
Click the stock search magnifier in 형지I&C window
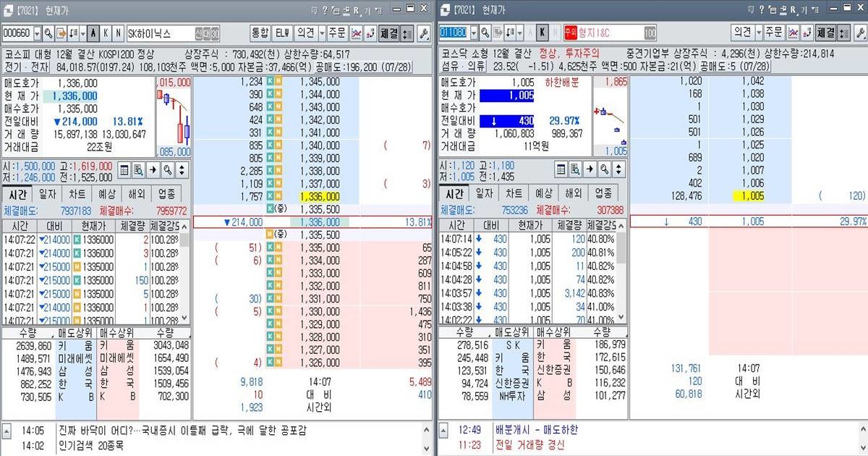[x=485, y=33]
